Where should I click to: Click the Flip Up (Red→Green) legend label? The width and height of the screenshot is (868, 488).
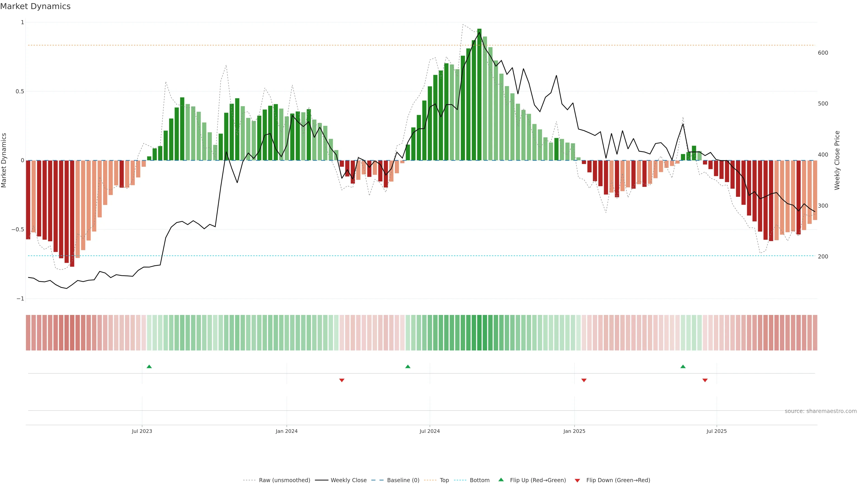coord(538,480)
